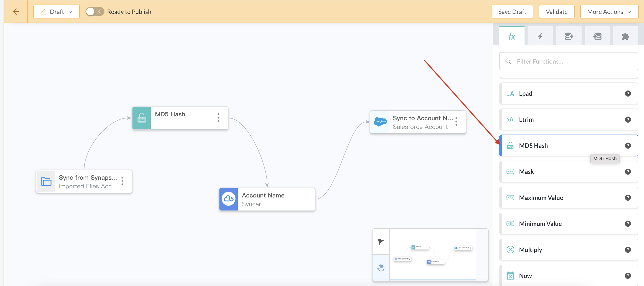This screenshot has height=286, width=644.
Task: Click the Save Draft button
Action: (x=512, y=12)
